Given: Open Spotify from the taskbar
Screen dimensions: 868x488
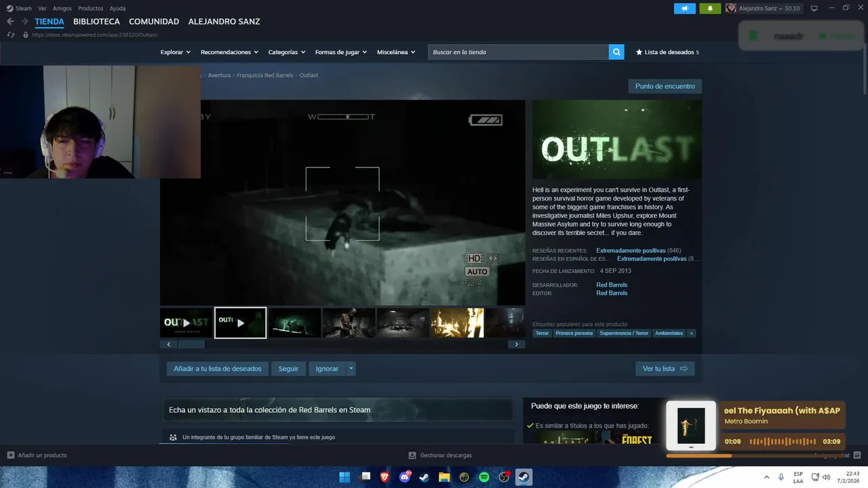Looking at the screenshot, I should (484, 477).
